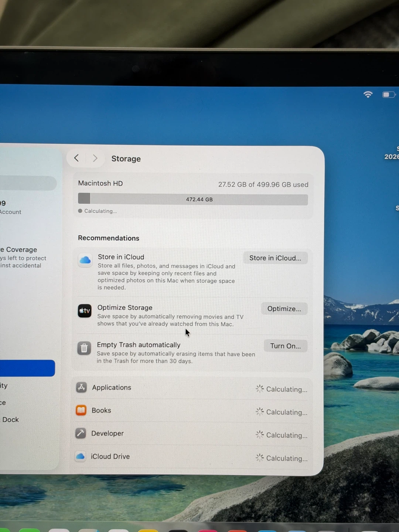Click the Account label in sidebar
The image size is (399, 532).
tap(11, 212)
